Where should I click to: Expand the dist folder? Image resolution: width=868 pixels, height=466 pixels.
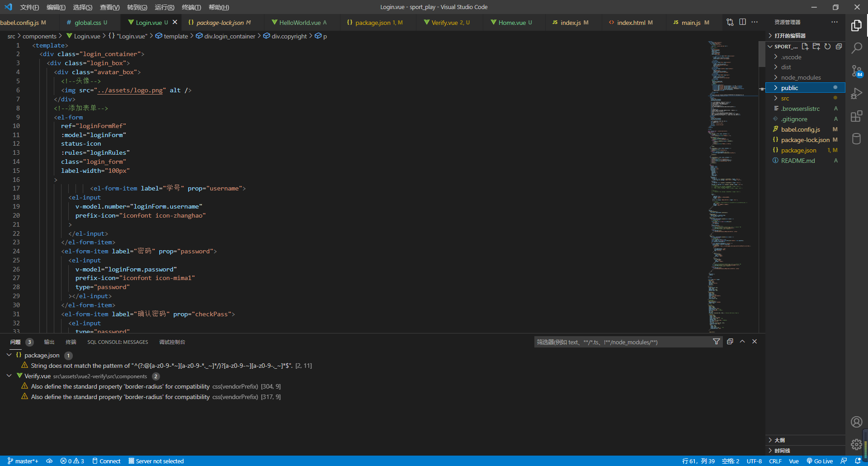(806, 67)
